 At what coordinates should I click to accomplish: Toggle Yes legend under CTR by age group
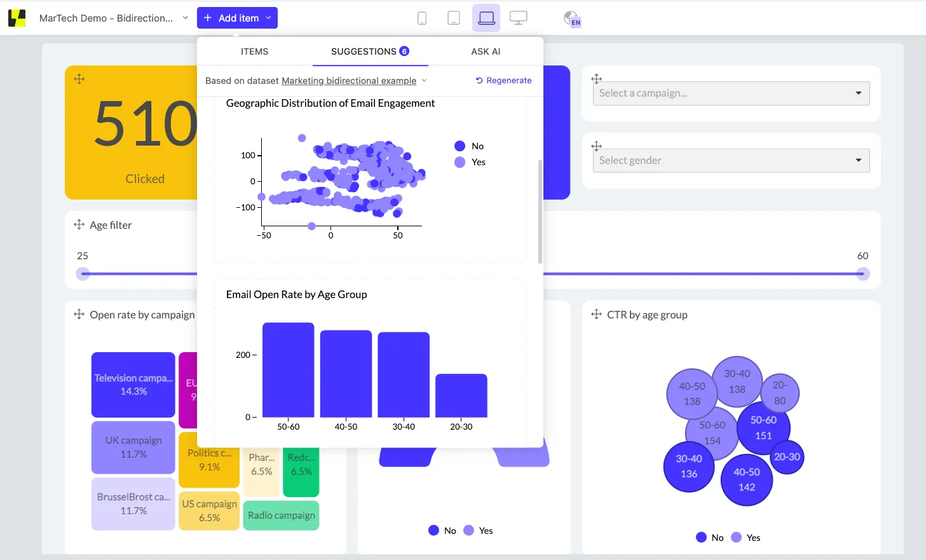click(746, 537)
